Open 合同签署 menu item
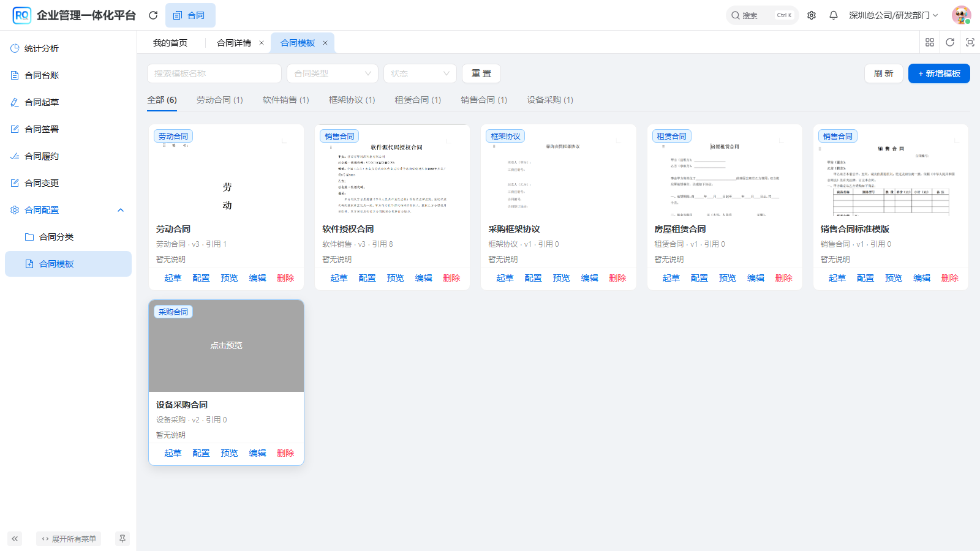Viewport: 980px width, 551px height. pos(68,129)
